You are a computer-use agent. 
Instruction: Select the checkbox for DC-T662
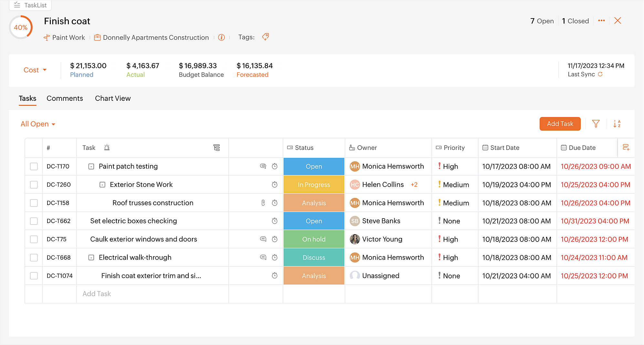pos(34,221)
